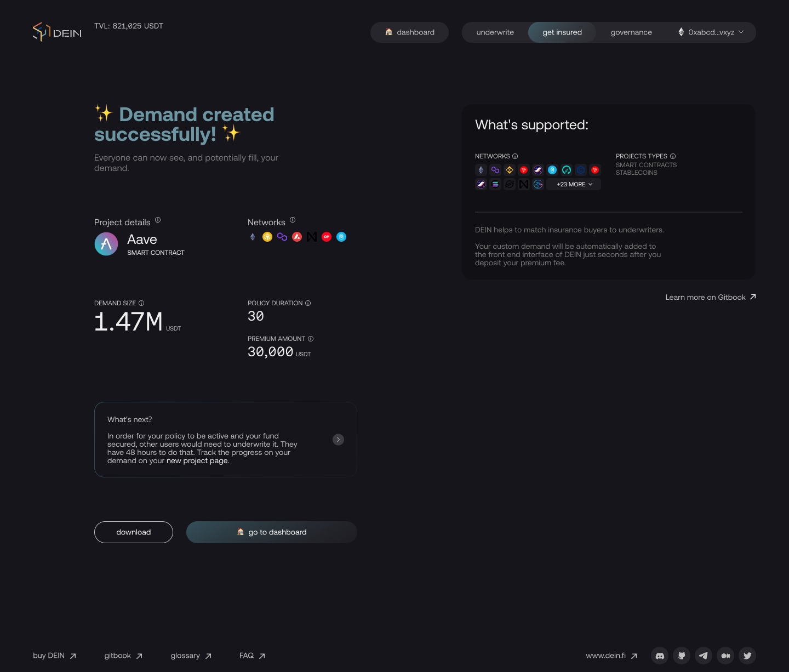Open the Discord icon in the footer
789x672 pixels.
(x=660, y=656)
